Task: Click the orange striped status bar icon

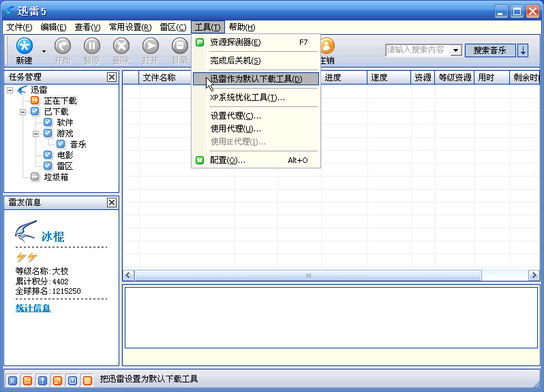Action: pos(87,380)
